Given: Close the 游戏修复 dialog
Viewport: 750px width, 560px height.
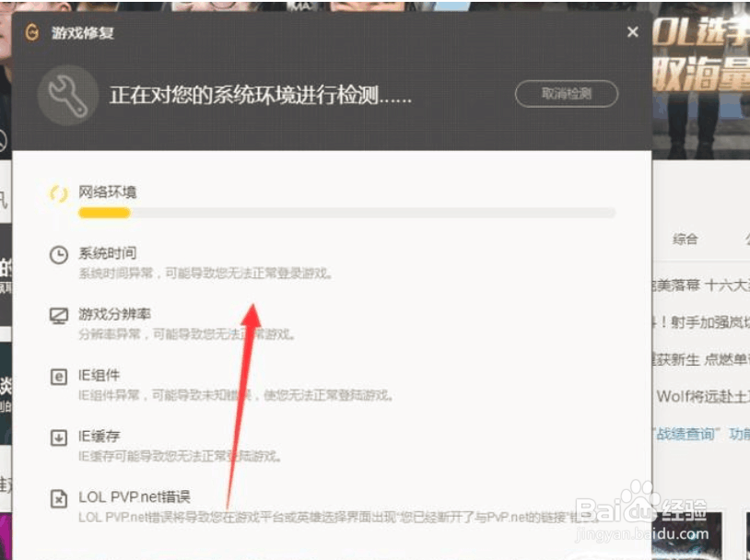Looking at the screenshot, I should pyautogui.click(x=632, y=32).
